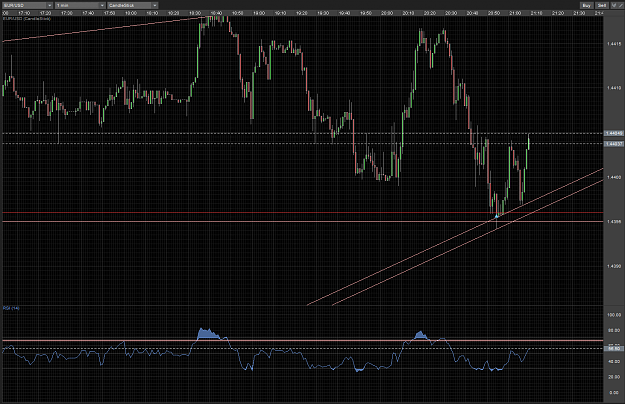The width and height of the screenshot is (625, 404).
Task: Click the 20:00 time axis label
Action: pyautogui.click(x=387, y=13)
